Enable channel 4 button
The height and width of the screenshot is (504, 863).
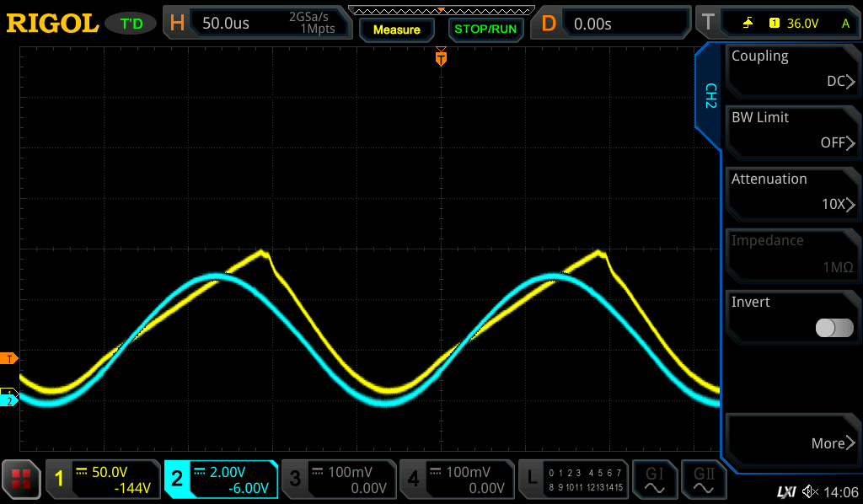413,479
